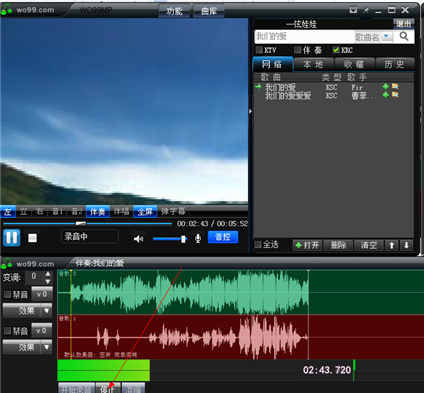Expand the 效果 dropdown arrow for track 1
This screenshot has height=393, width=424.
[x=46, y=347]
